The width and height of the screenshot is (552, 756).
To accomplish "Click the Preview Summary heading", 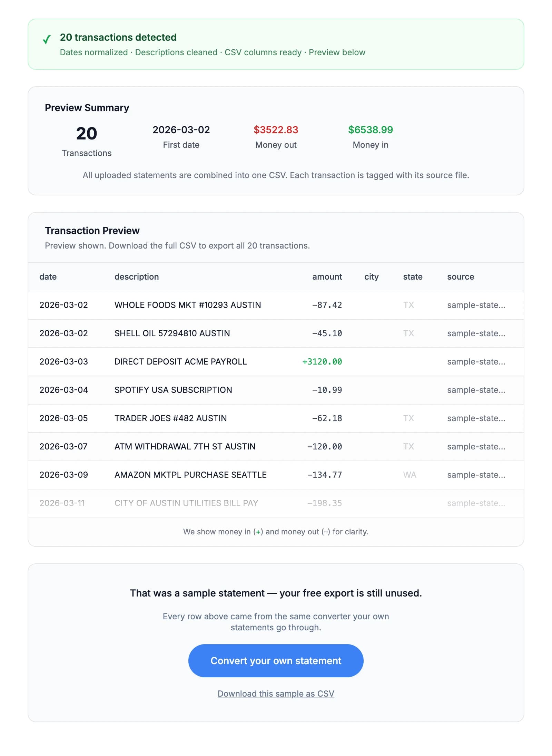I will [x=87, y=108].
